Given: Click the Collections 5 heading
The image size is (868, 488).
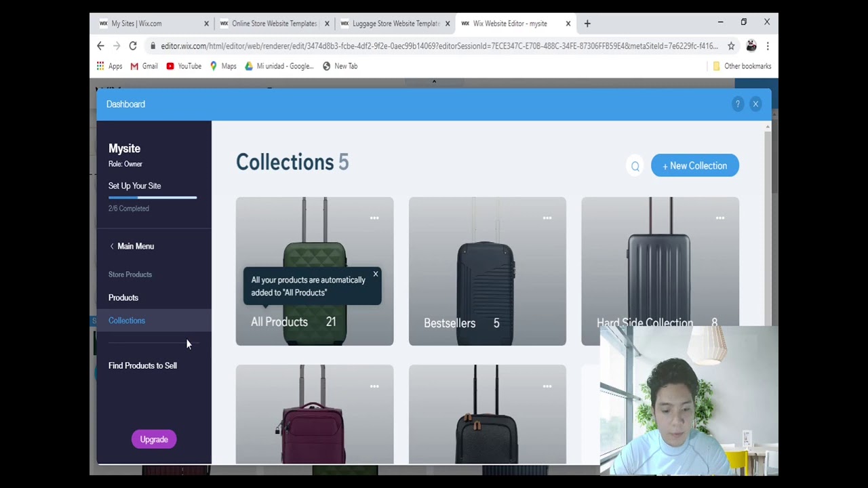Looking at the screenshot, I should click(292, 162).
